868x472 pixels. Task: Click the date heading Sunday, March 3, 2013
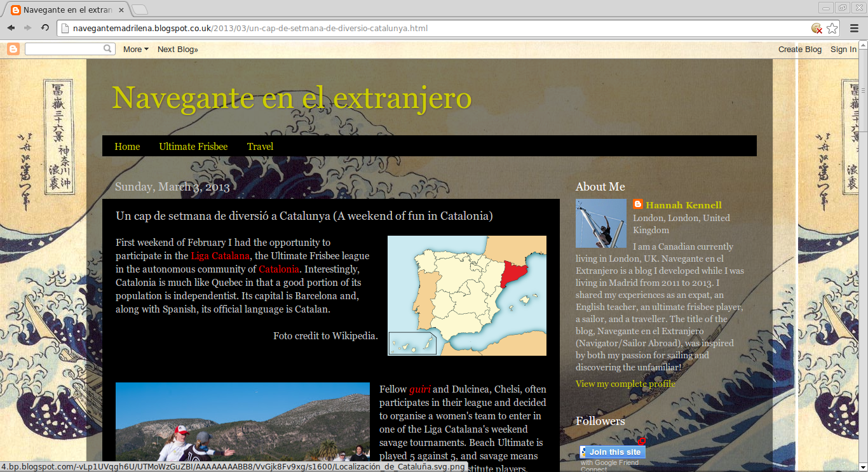click(172, 187)
